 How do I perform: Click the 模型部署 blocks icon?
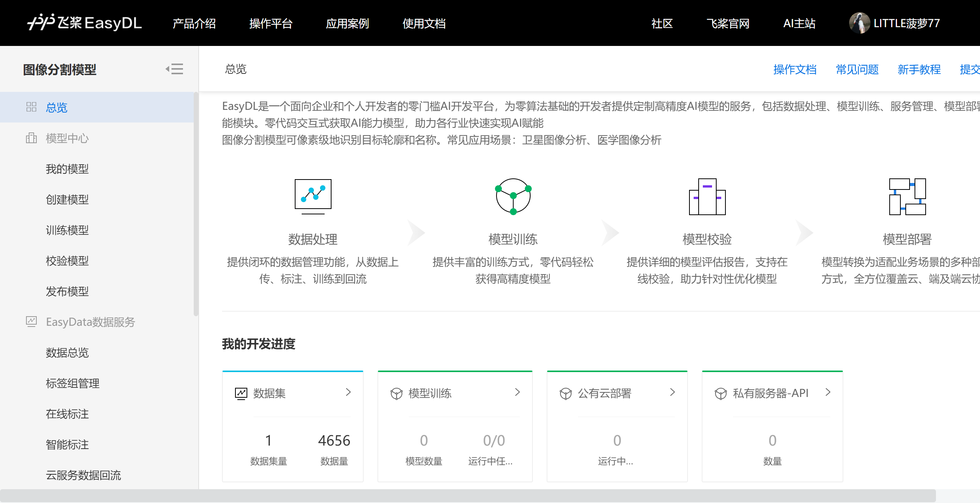(907, 196)
